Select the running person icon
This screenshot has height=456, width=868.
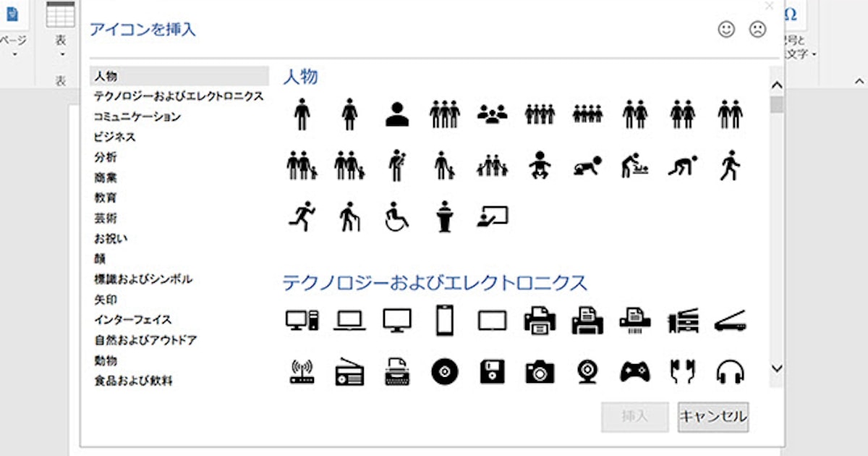click(x=302, y=216)
